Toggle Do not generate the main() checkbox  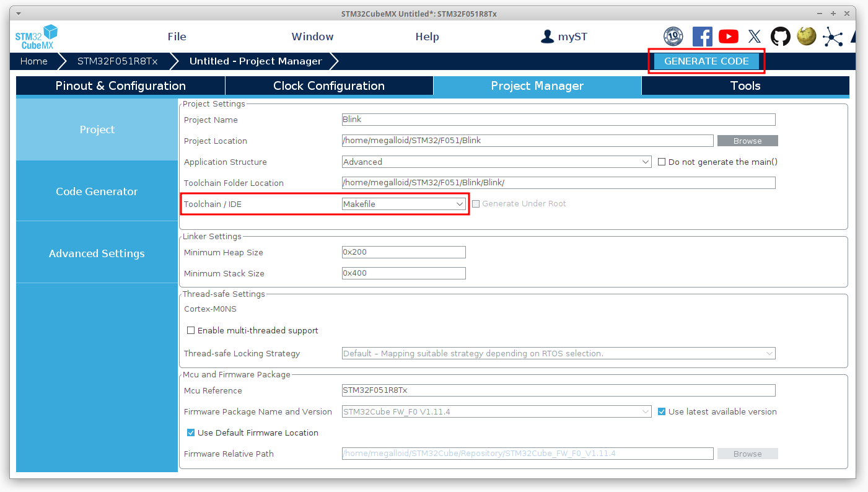662,162
